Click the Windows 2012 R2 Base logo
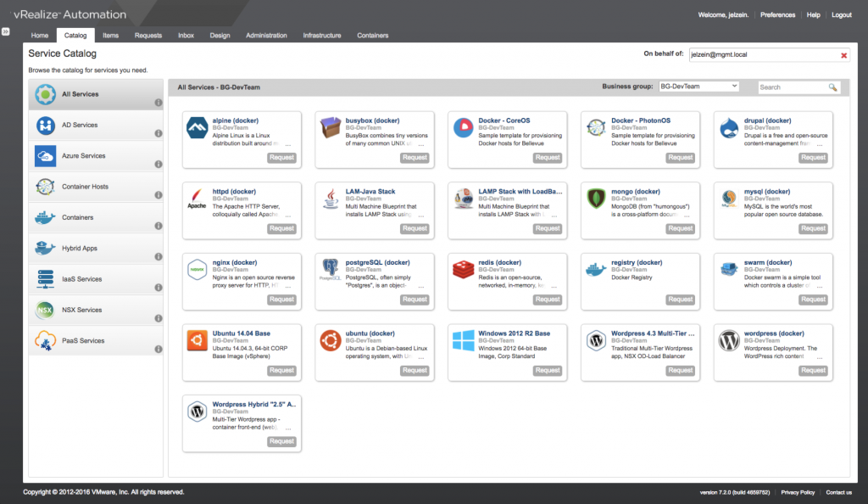This screenshot has height=504, width=868. tap(464, 341)
